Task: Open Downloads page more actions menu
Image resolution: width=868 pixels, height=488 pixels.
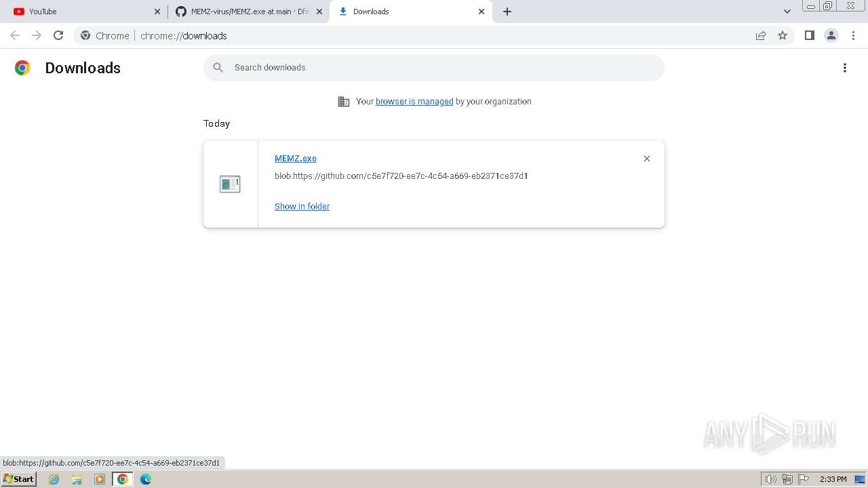Action: (x=845, y=68)
